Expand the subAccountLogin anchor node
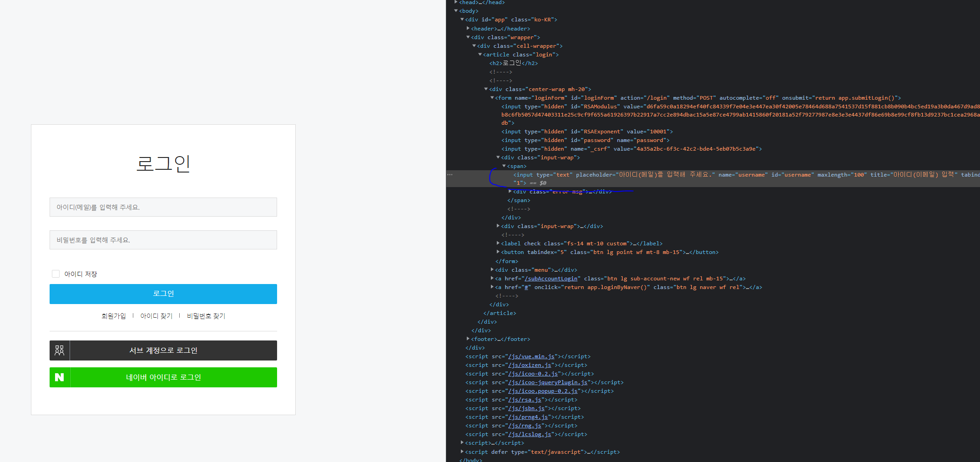Viewport: 980px width, 462px height. pyautogui.click(x=492, y=278)
